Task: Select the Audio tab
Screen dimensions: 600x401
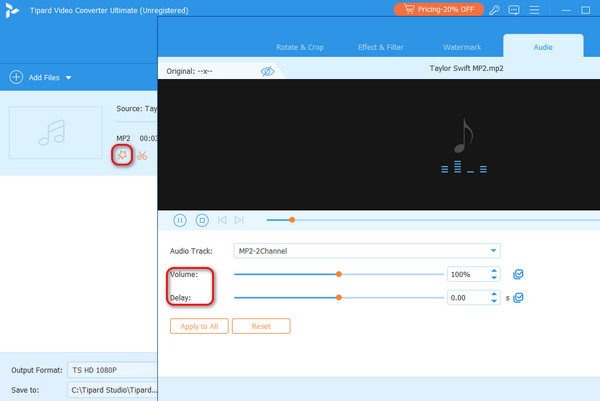Action: (543, 47)
